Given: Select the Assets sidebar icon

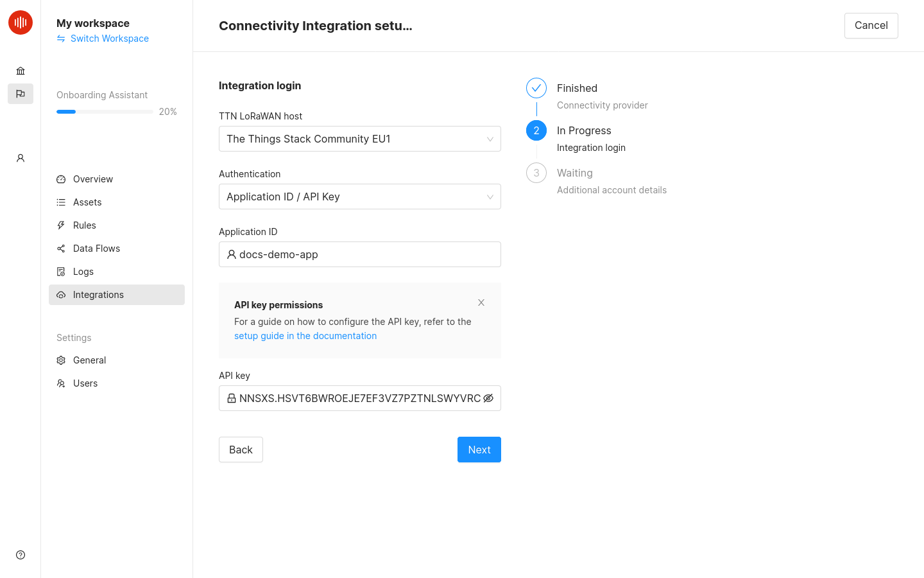Looking at the screenshot, I should (60, 202).
